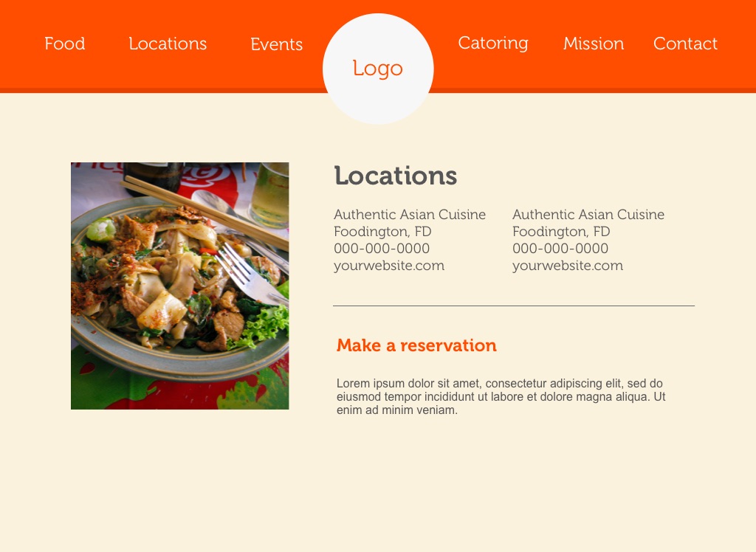
Task: Click the horizontal divider line
Action: pos(514,306)
